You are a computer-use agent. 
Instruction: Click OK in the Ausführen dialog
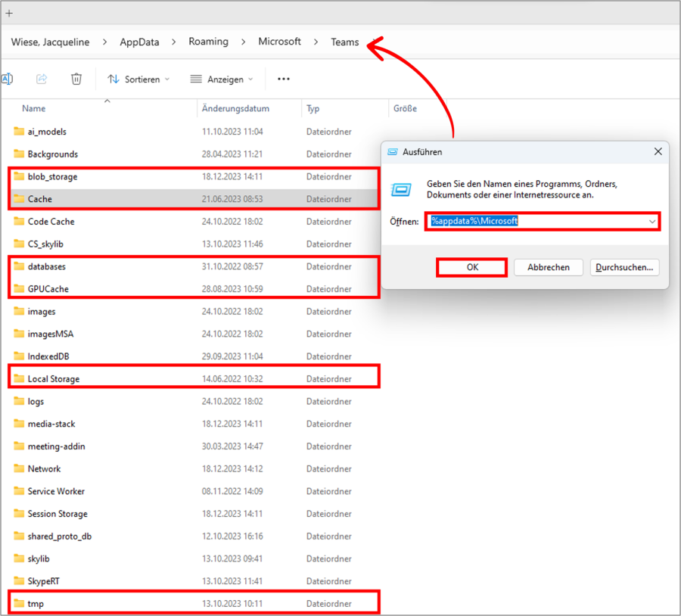[471, 267]
